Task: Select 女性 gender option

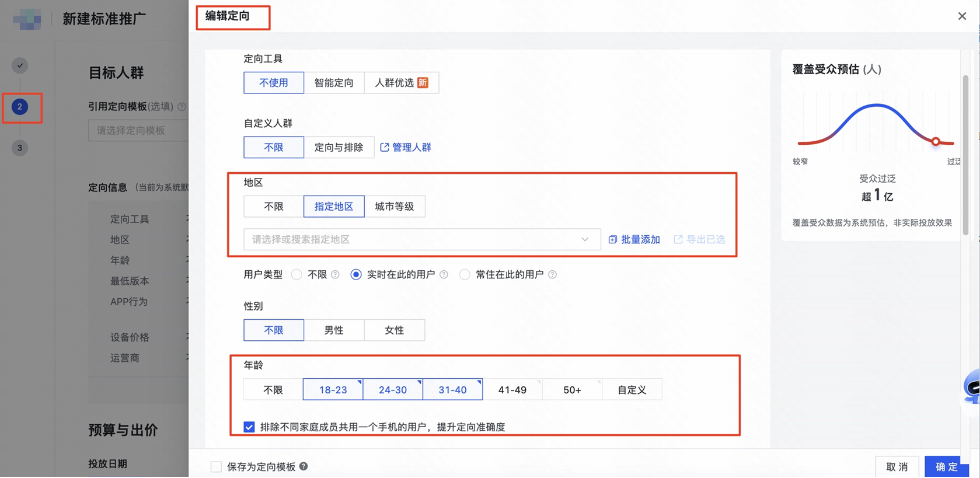Action: pyautogui.click(x=395, y=330)
